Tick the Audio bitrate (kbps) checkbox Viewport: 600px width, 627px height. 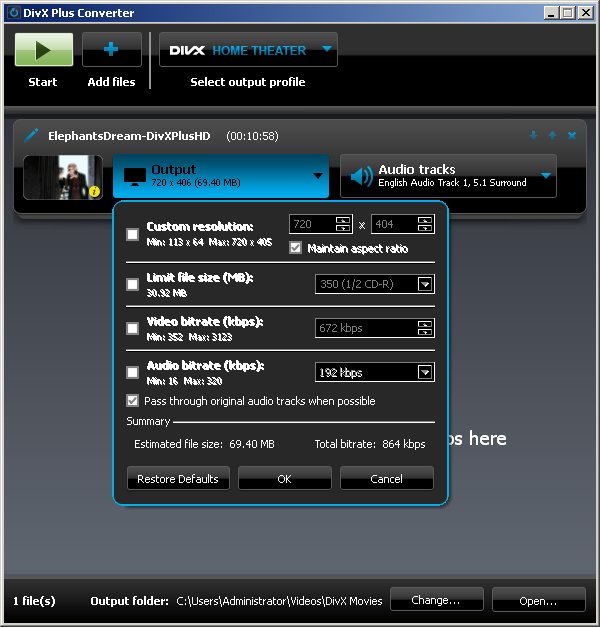pos(132,373)
